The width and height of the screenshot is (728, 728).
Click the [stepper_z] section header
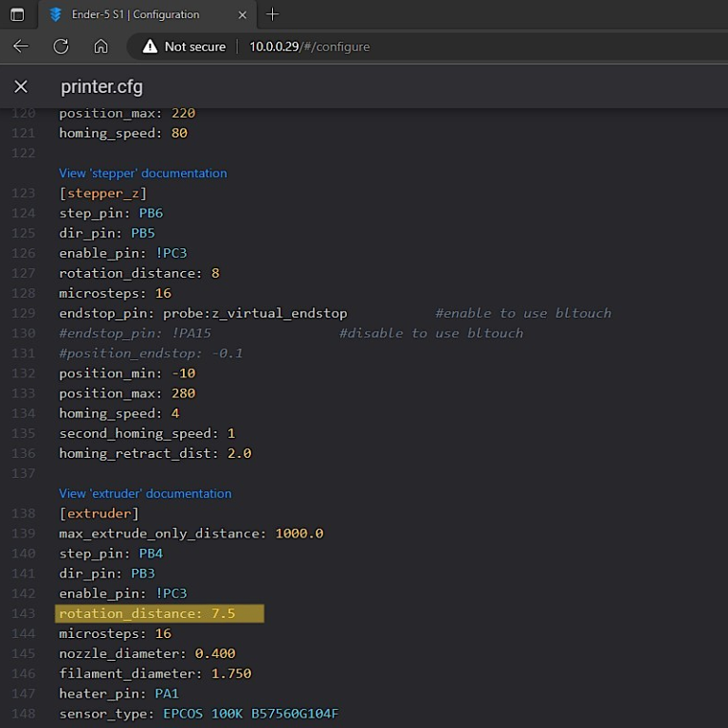pyautogui.click(x=102, y=193)
